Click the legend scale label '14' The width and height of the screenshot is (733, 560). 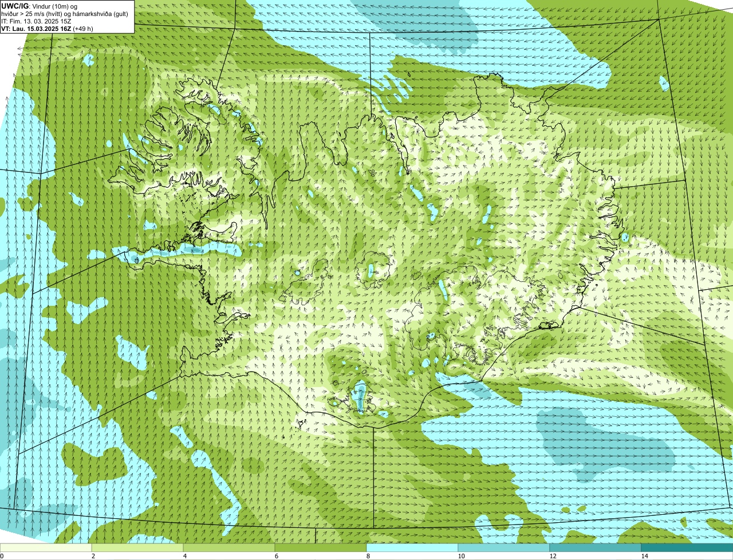click(x=644, y=556)
